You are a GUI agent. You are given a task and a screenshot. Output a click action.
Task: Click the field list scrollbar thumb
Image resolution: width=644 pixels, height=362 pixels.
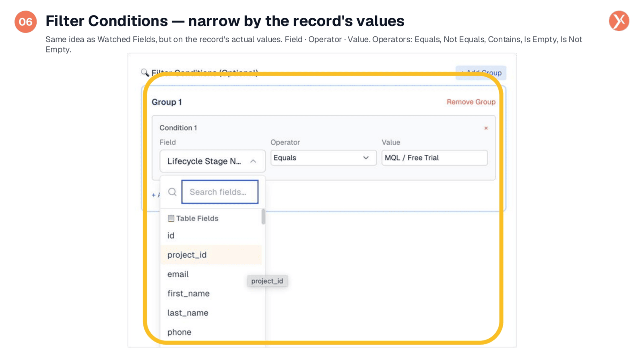263,216
